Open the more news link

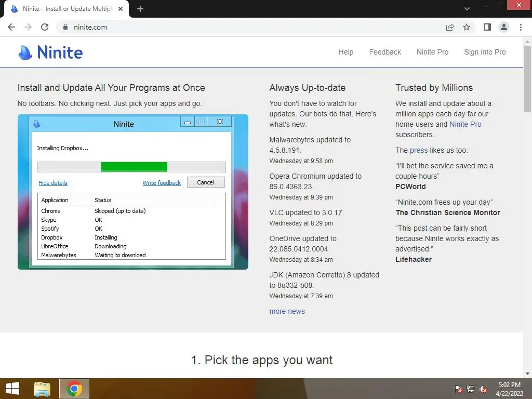point(287,311)
